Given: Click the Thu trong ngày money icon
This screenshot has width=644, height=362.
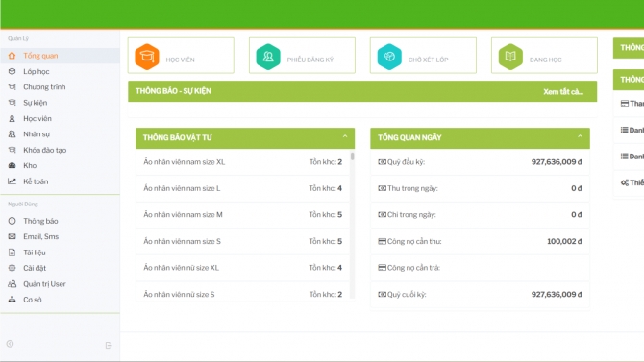Looking at the screenshot, I should point(382,188).
